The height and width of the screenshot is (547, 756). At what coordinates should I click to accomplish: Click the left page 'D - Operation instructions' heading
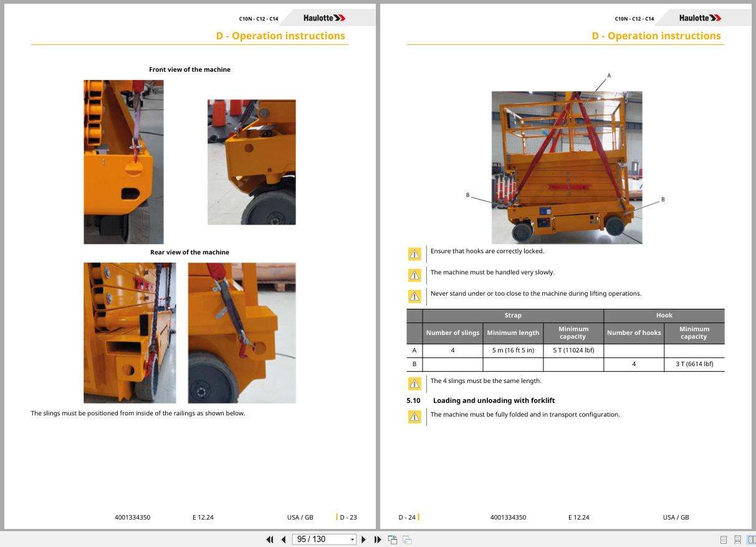(x=280, y=36)
